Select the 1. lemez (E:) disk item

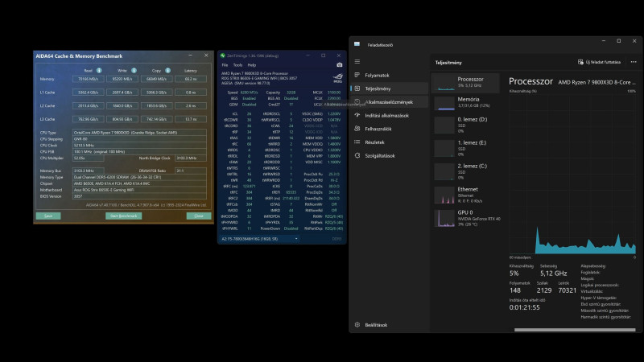(x=466, y=148)
